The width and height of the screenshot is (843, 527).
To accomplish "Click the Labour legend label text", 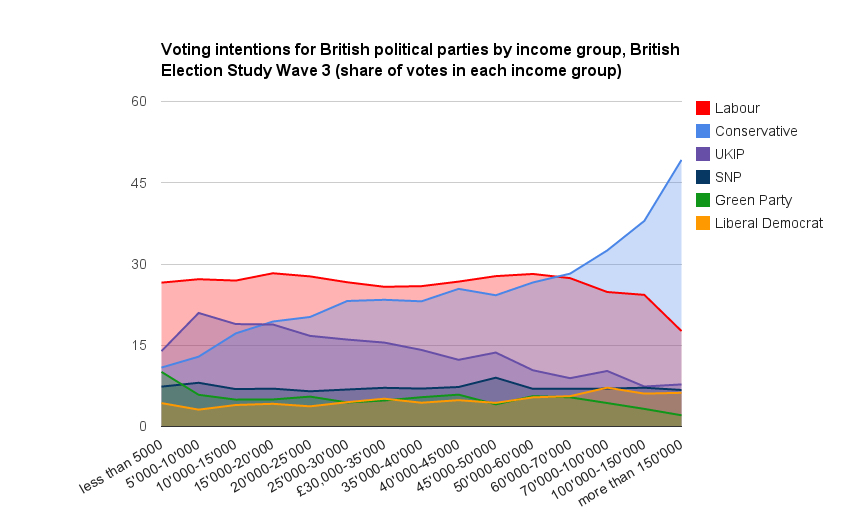I will point(737,108).
